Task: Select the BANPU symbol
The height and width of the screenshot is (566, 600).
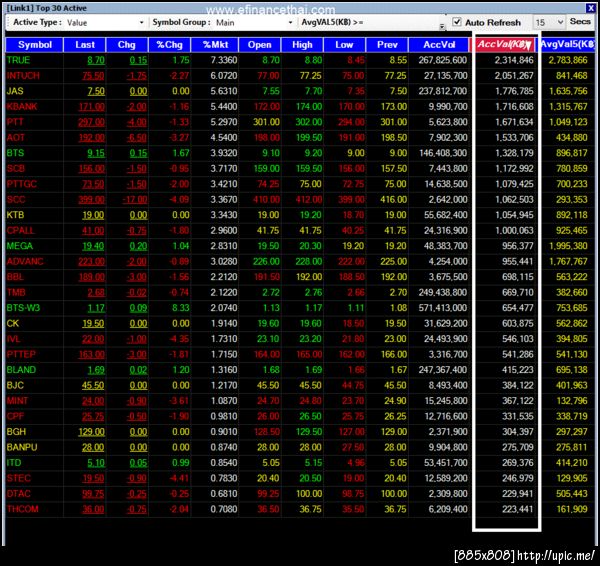Action: point(22,447)
